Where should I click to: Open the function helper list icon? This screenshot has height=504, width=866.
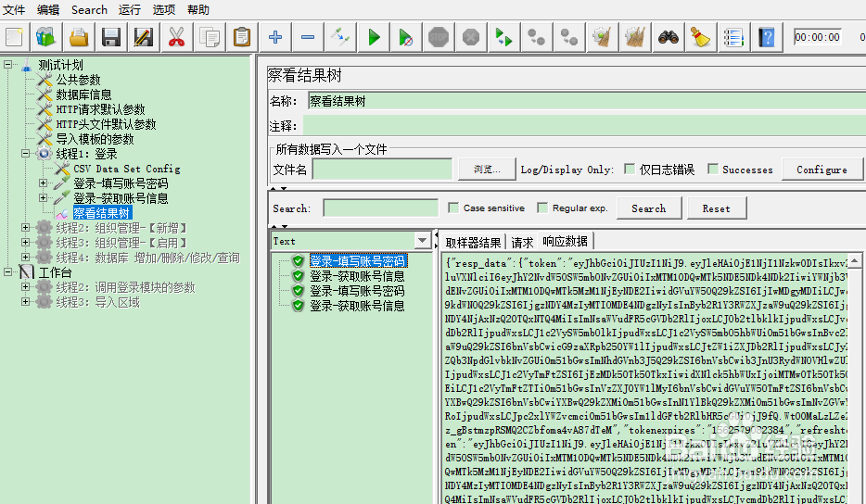pos(733,38)
